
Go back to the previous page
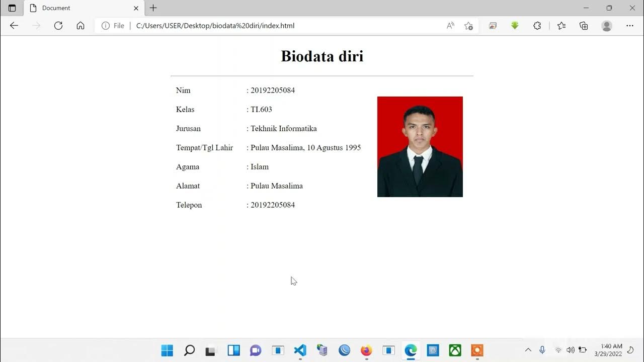[x=14, y=26]
